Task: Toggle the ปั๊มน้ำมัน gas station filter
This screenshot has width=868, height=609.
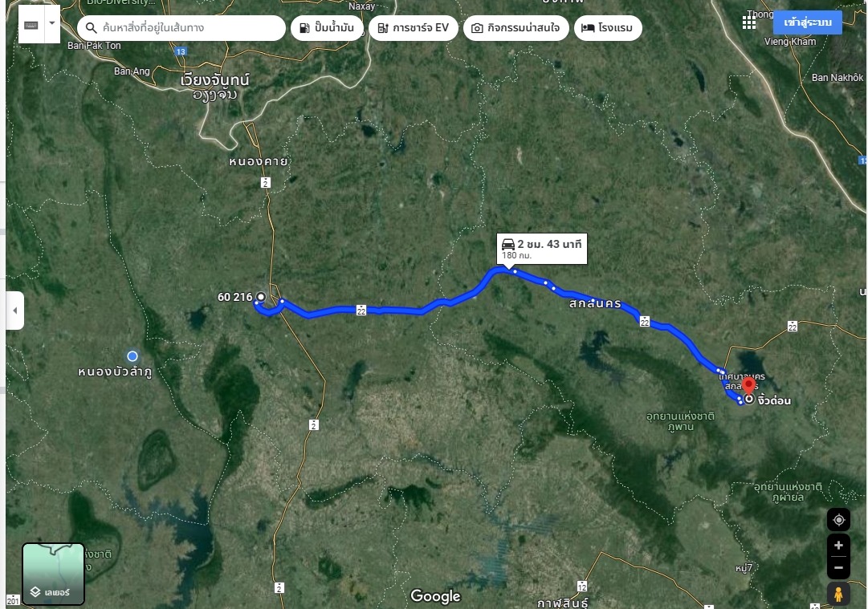Action: point(327,27)
